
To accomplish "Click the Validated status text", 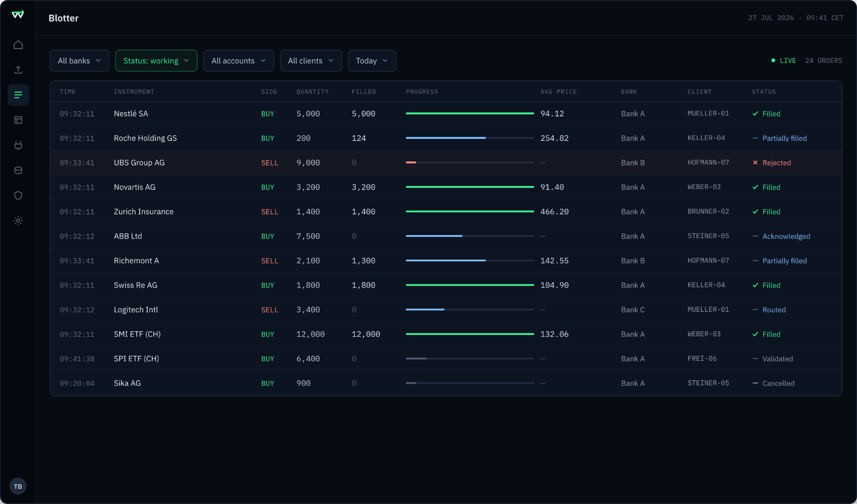I will click(x=778, y=359).
